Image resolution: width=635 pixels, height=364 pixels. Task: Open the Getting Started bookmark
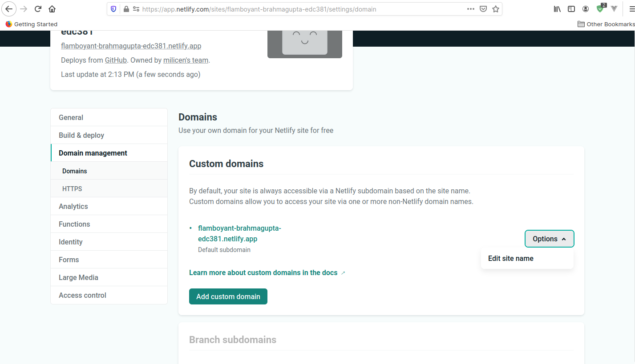(x=32, y=24)
